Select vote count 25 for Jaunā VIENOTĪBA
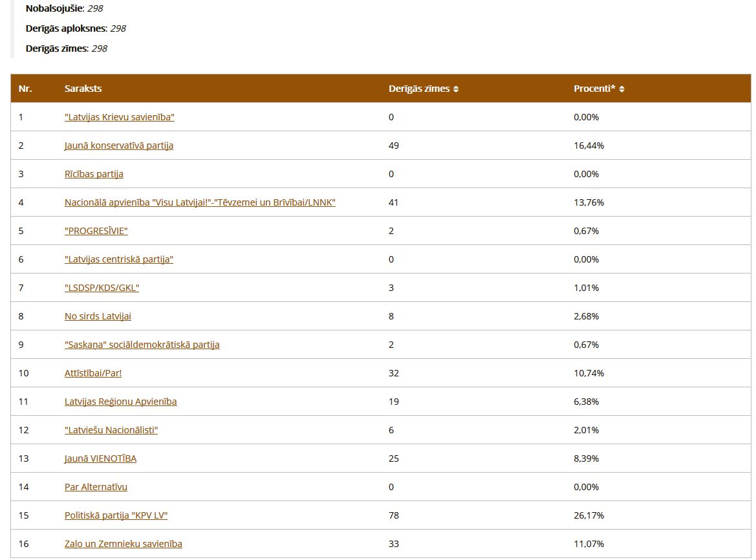Viewport: 756px width, 560px height. pos(393,458)
